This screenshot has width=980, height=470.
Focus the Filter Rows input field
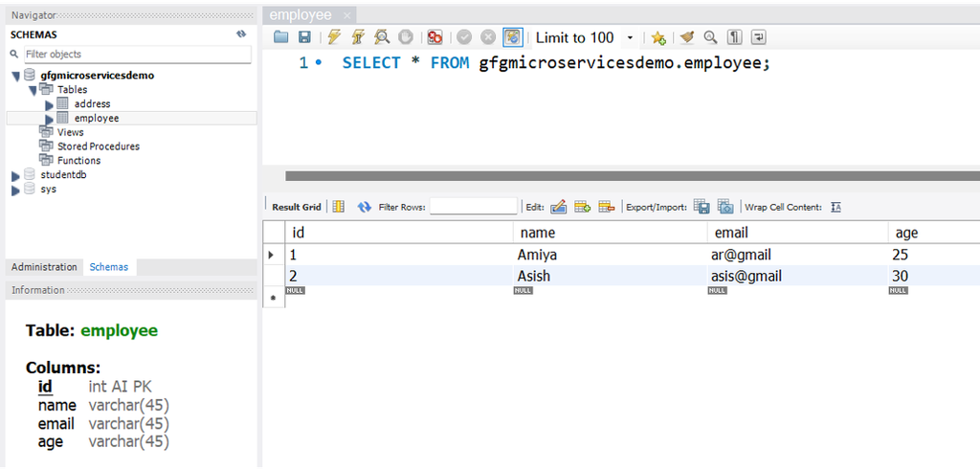pos(474,206)
